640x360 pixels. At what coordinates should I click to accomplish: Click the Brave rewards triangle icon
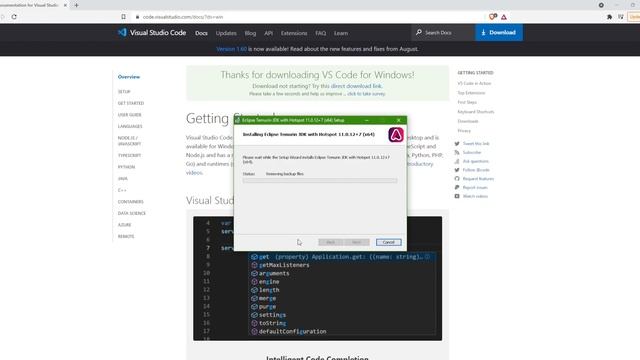click(504, 17)
